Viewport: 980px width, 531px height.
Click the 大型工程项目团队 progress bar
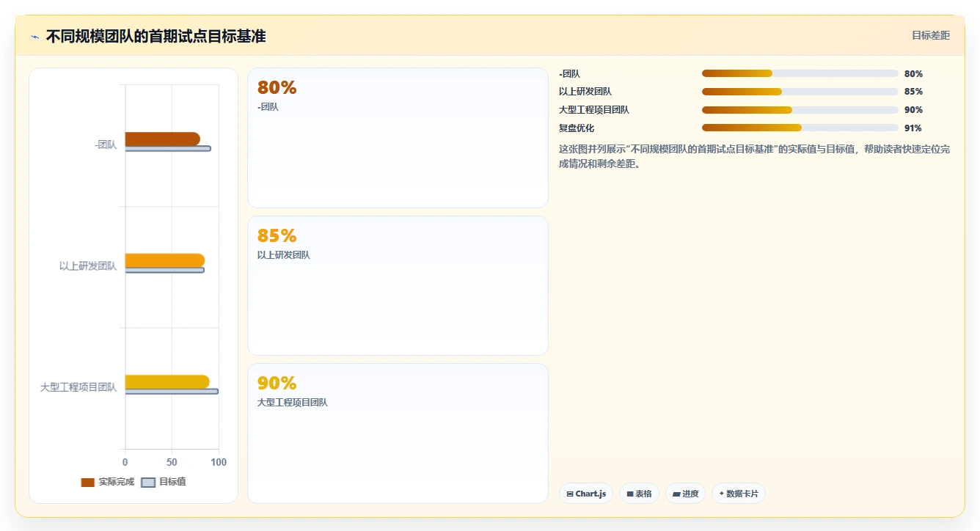(800, 110)
